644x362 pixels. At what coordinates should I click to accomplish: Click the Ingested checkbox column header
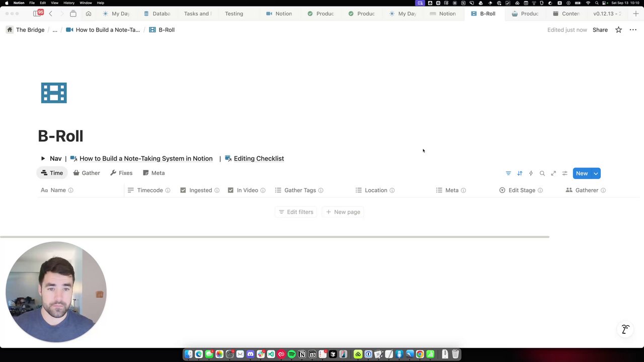[200, 191]
